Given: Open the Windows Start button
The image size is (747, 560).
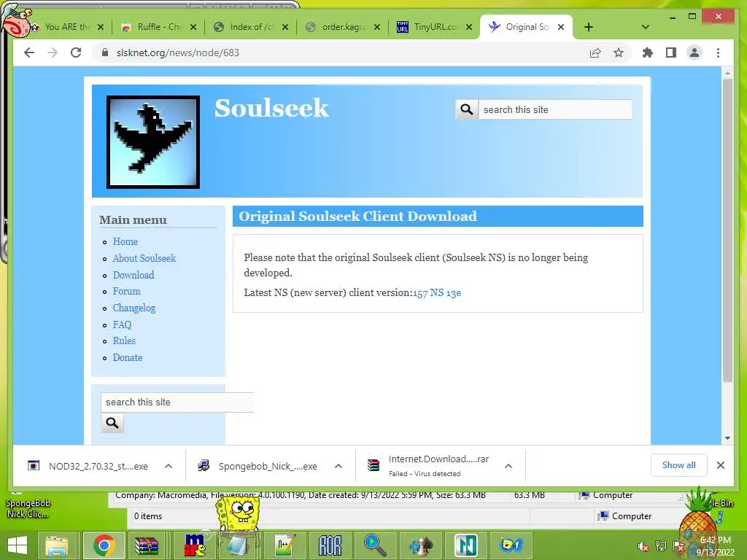Looking at the screenshot, I should [x=18, y=545].
